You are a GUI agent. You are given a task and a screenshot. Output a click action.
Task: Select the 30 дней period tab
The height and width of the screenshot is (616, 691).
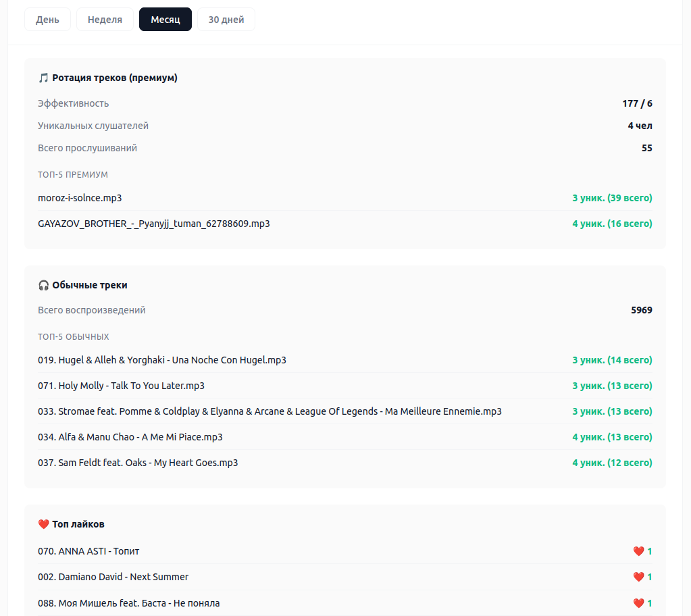point(226,20)
